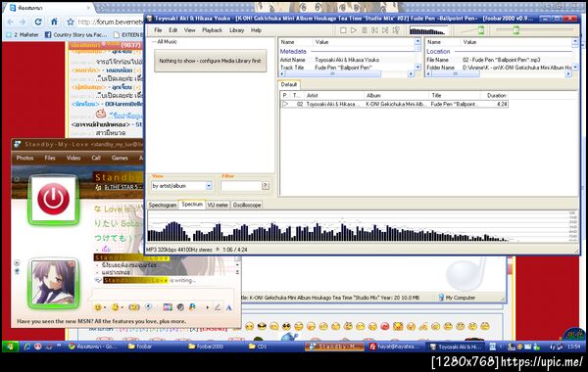This screenshot has width=588, height=372.
Task: Adjust the foobar2000 volume slider handle
Action: pos(481,30)
